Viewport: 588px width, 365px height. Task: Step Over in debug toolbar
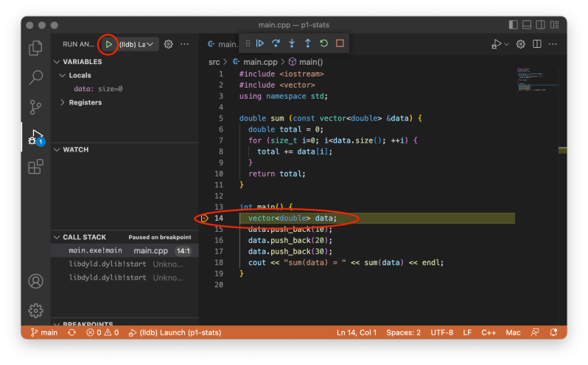coord(276,43)
